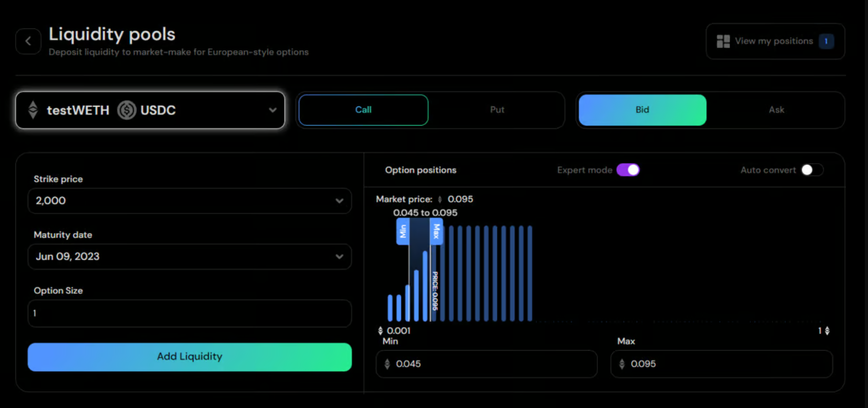Click the Ethereum icon in Max input
Screen dimensions: 868x408
(622, 364)
